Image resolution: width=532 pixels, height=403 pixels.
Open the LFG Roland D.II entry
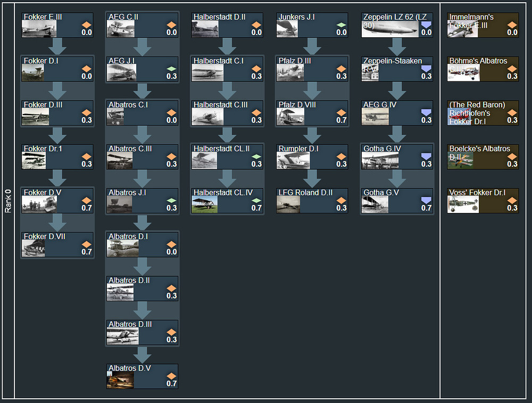pos(312,201)
